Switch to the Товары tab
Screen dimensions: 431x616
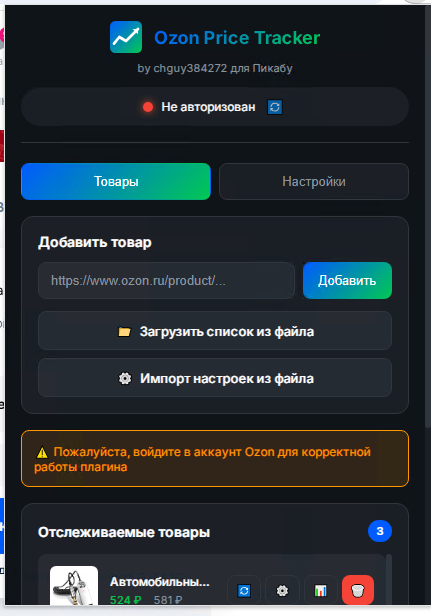(x=116, y=182)
